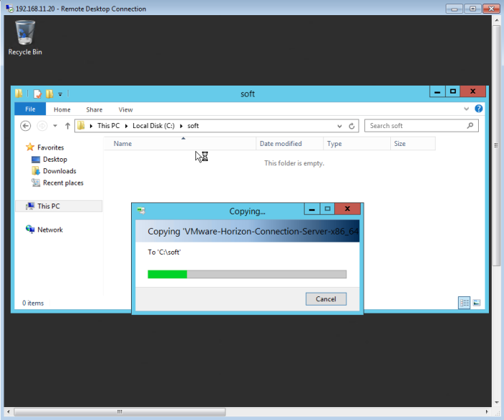This screenshot has width=504, height=420.
Task: Click New Folder quick access toolbar icon
Action: [49, 93]
